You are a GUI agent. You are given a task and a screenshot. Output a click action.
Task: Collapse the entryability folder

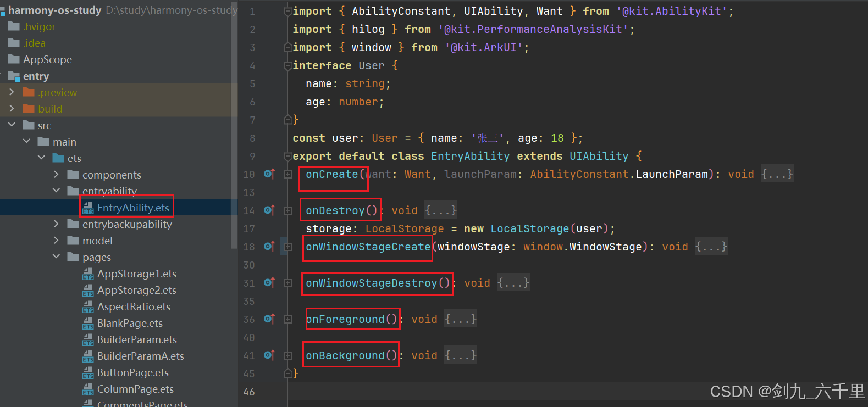point(56,191)
